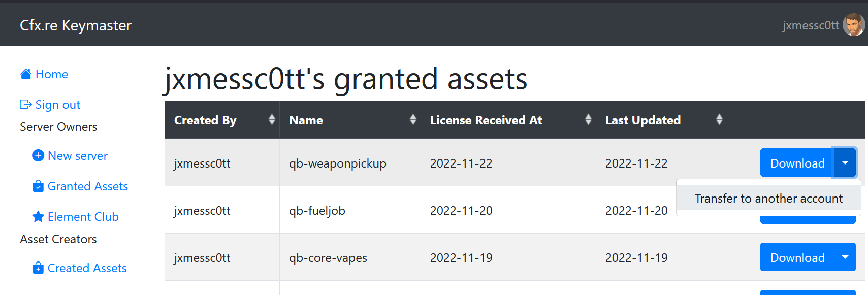Click the Home icon in the sidebar
868x295 pixels.
(x=25, y=74)
